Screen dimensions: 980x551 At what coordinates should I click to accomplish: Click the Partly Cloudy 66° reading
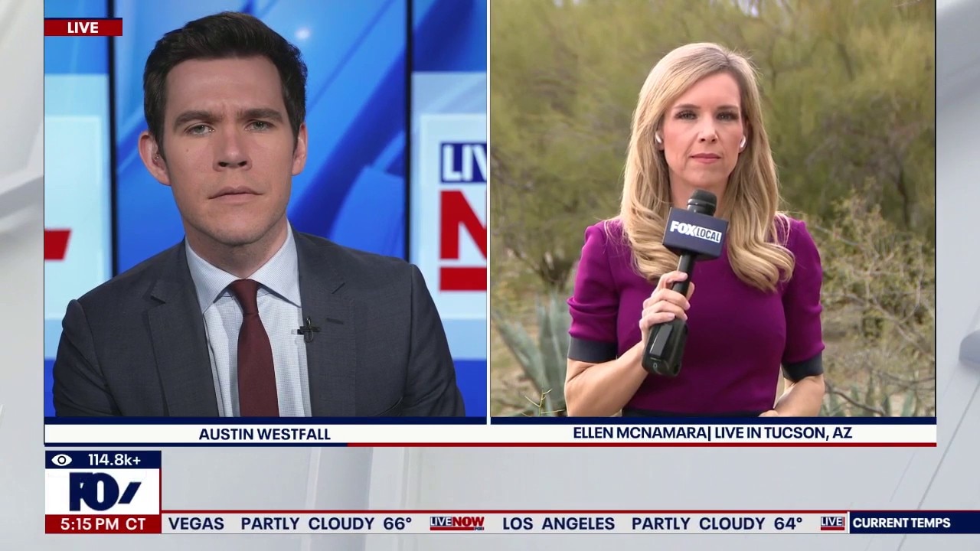[x=326, y=524]
